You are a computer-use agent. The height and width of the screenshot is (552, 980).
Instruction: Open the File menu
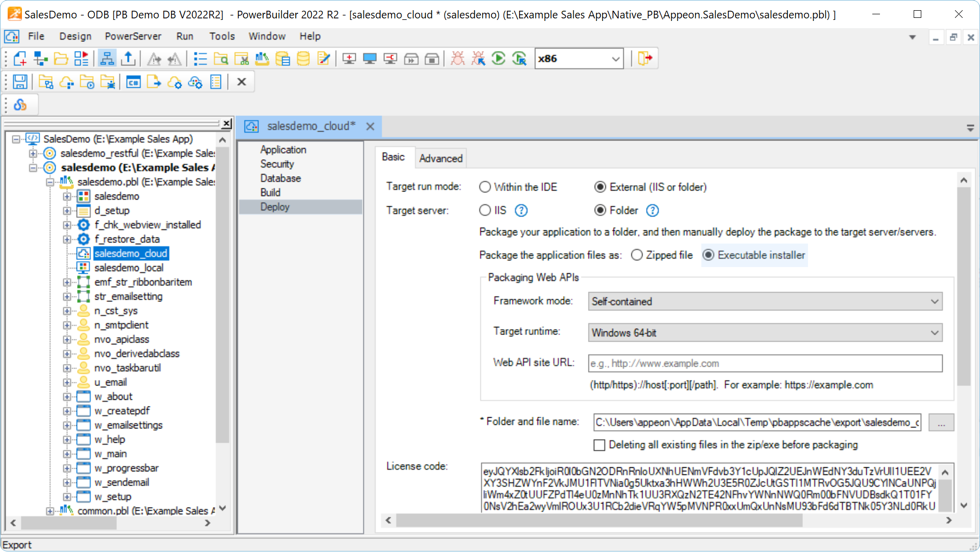point(36,36)
